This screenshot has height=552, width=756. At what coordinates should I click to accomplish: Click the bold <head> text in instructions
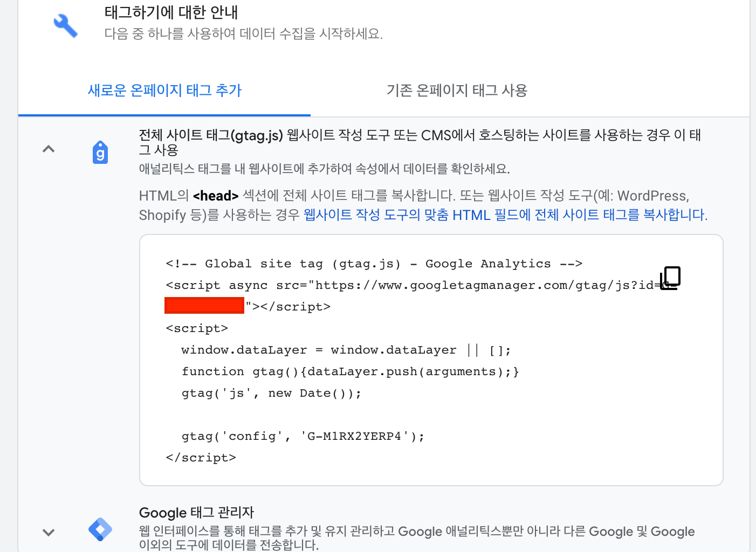pos(216,196)
